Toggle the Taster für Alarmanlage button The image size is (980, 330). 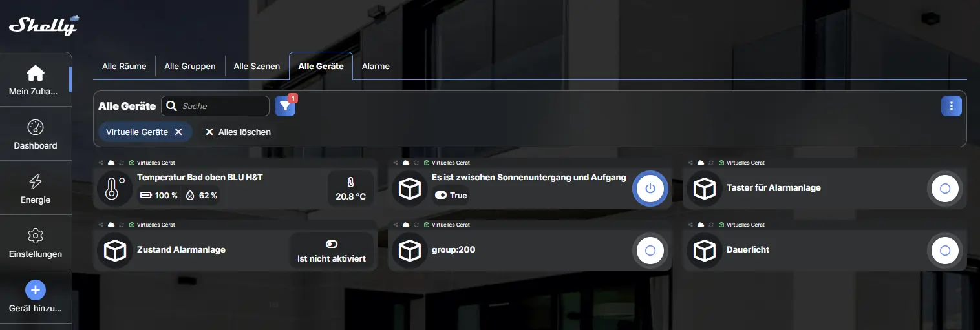[x=945, y=189]
